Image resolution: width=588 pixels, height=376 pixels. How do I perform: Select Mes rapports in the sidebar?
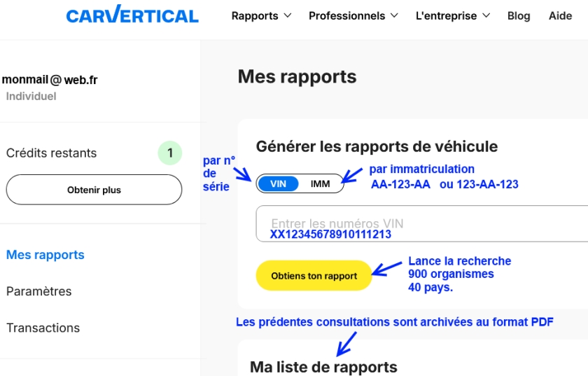pyautogui.click(x=45, y=255)
